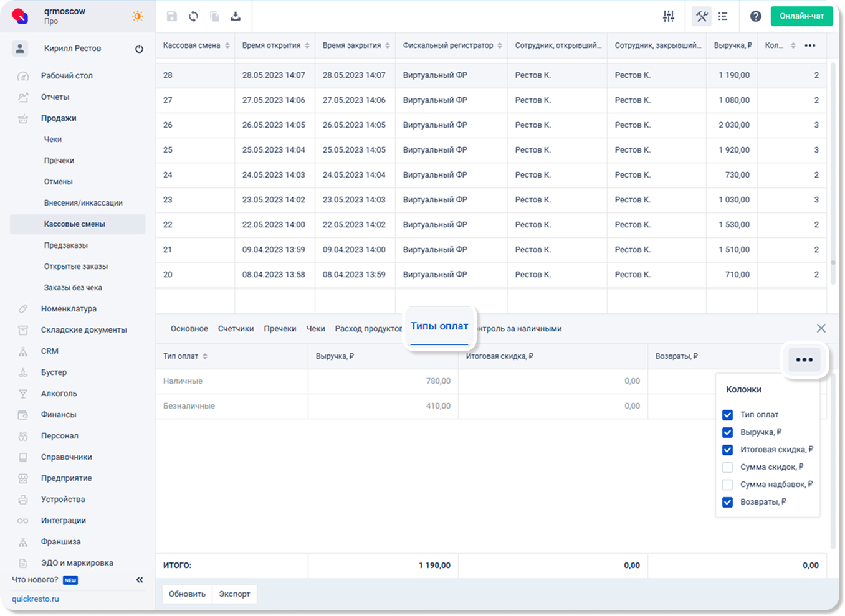The image size is (845, 616).
Task: Expand Номенклатура in the sidebar
Action: point(69,309)
